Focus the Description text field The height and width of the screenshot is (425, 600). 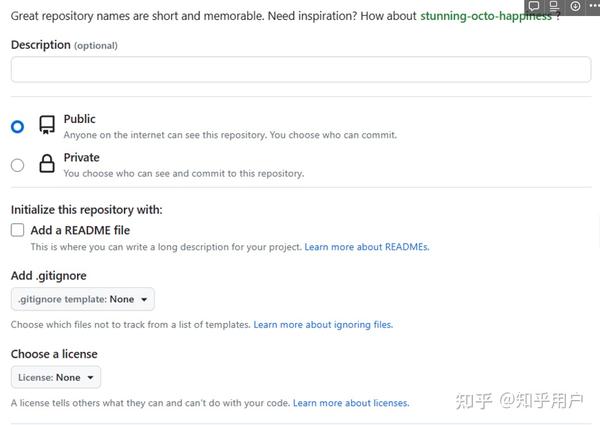[301, 70]
